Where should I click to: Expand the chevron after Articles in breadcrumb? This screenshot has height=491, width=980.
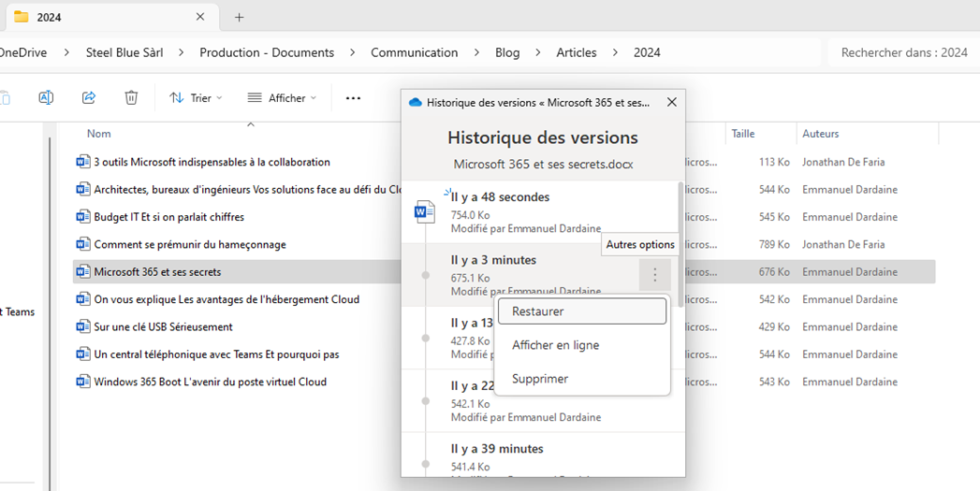click(x=615, y=52)
